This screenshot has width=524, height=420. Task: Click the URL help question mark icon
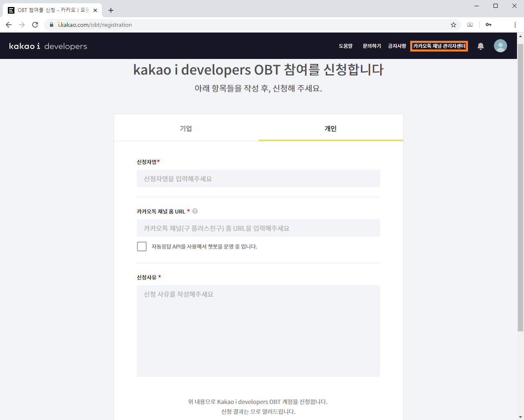click(x=195, y=211)
